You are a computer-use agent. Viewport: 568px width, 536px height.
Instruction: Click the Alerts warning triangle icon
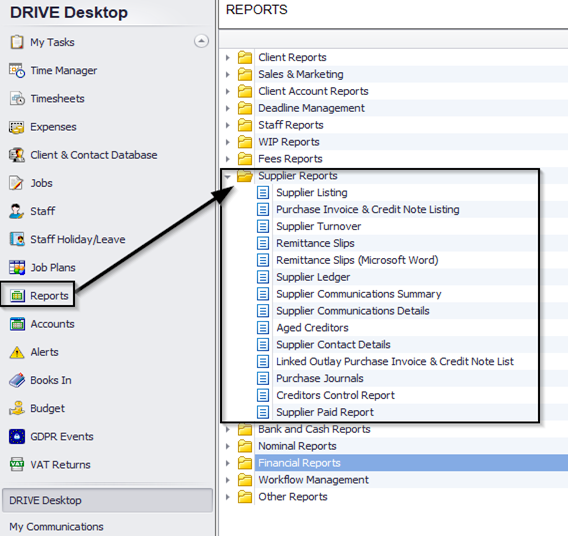[x=17, y=352]
